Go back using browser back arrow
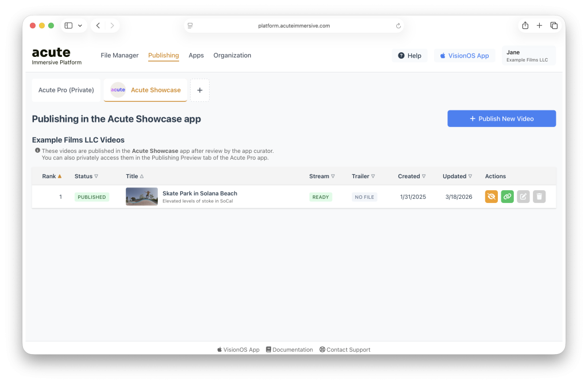 (98, 26)
